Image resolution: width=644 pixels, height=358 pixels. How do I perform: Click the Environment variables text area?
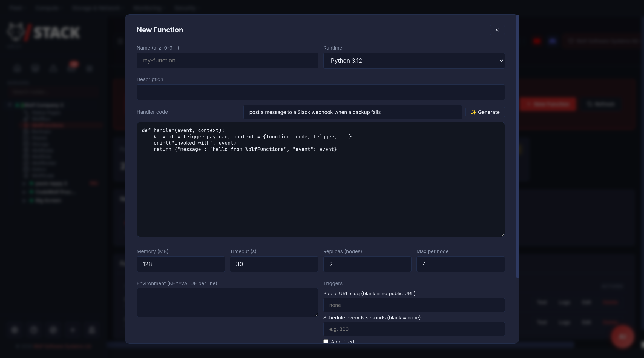click(227, 303)
